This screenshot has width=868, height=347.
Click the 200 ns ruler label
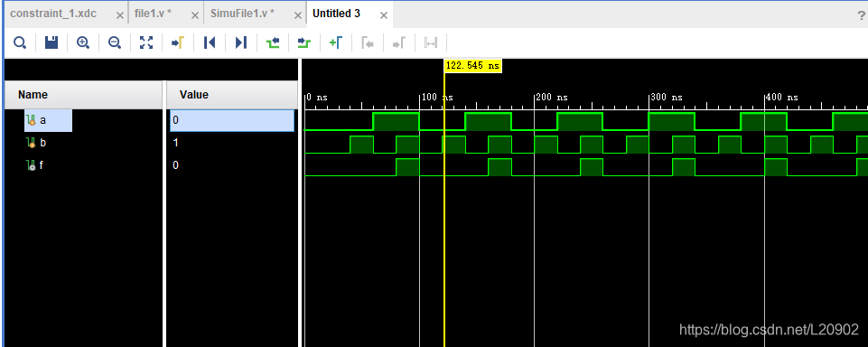pos(552,97)
